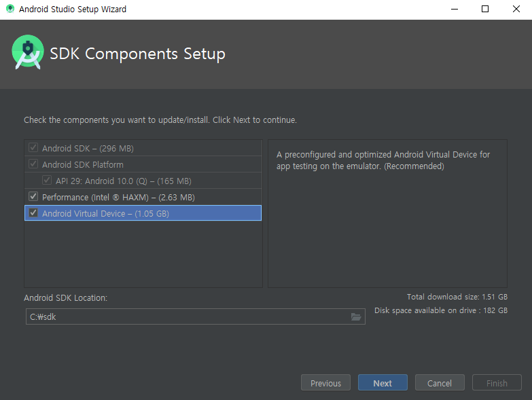Click the Android SDK Location path field
The image size is (532, 400).
196,316
